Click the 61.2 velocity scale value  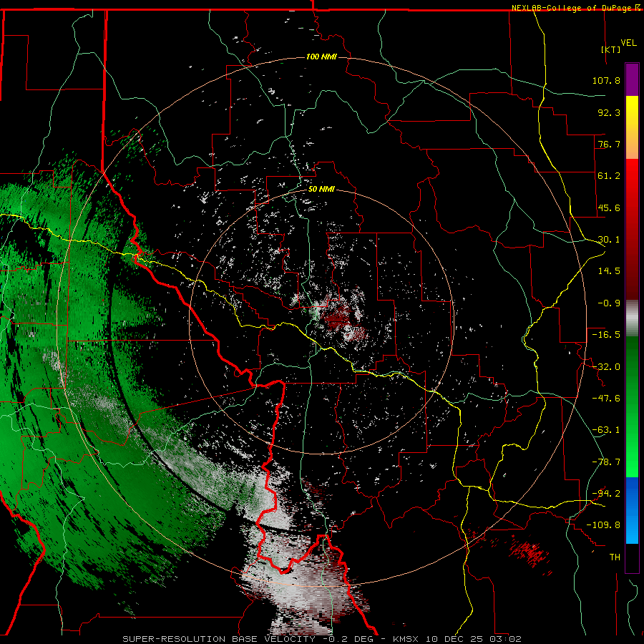[x=609, y=176]
